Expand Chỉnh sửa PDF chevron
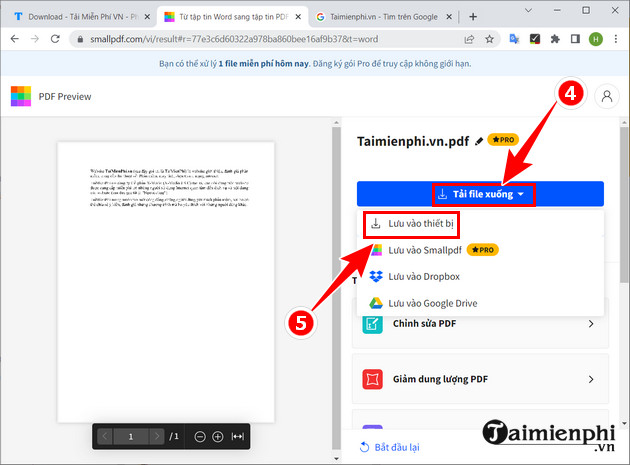 click(591, 324)
